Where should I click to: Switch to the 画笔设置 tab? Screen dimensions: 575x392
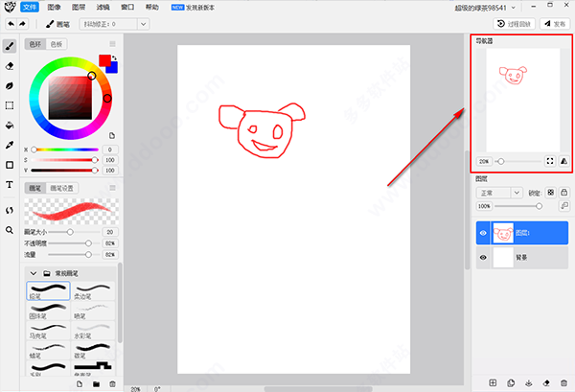[x=61, y=188]
